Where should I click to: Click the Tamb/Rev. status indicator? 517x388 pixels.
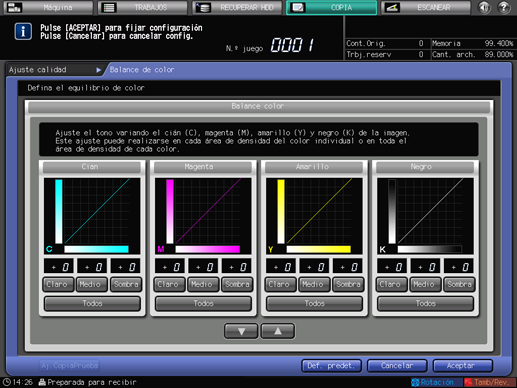pos(489,382)
